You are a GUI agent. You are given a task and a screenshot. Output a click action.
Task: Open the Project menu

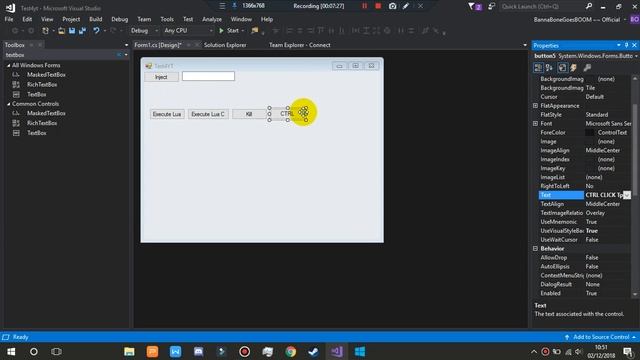[x=71, y=19]
